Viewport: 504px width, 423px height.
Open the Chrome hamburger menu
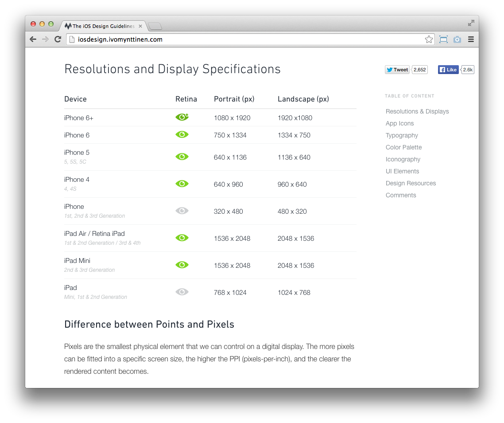tap(471, 39)
